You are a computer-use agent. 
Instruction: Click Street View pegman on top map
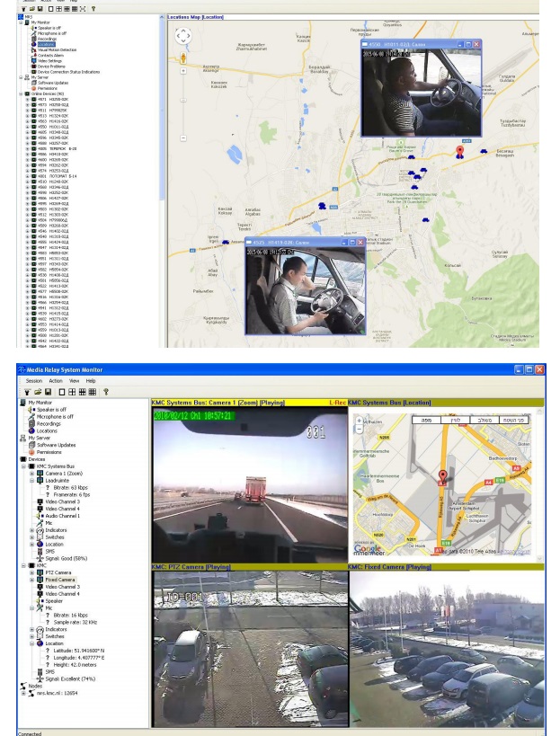coord(182,58)
